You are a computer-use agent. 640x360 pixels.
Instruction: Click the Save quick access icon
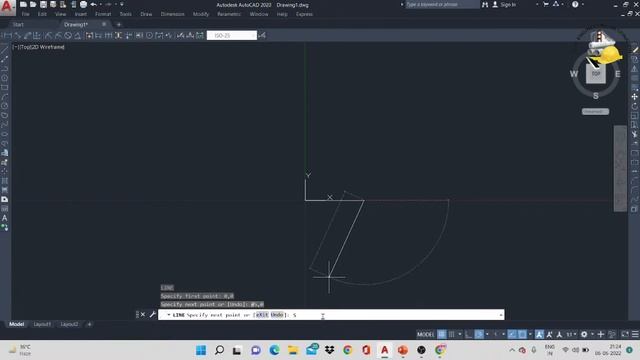(43, 4)
